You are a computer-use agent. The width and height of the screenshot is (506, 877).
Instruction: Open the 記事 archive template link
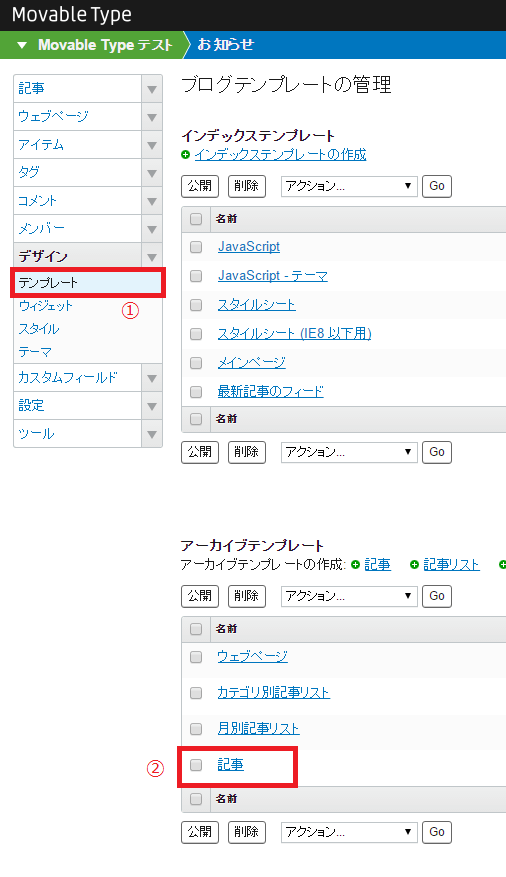(230, 765)
